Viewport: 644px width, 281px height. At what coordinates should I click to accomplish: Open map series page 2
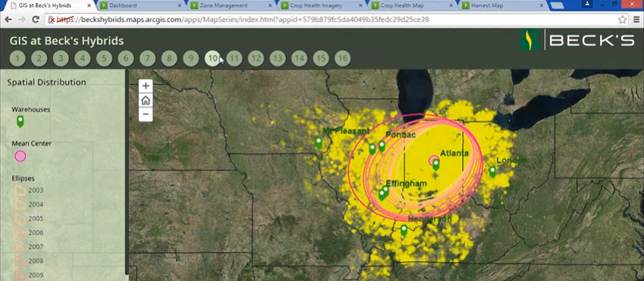tap(39, 58)
